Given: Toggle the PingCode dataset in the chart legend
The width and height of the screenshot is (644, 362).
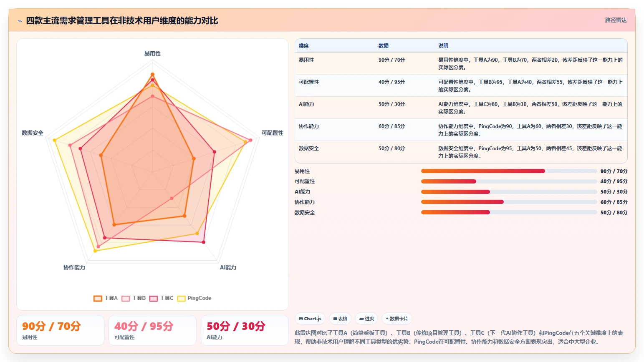Looking at the screenshot, I should point(194,298).
